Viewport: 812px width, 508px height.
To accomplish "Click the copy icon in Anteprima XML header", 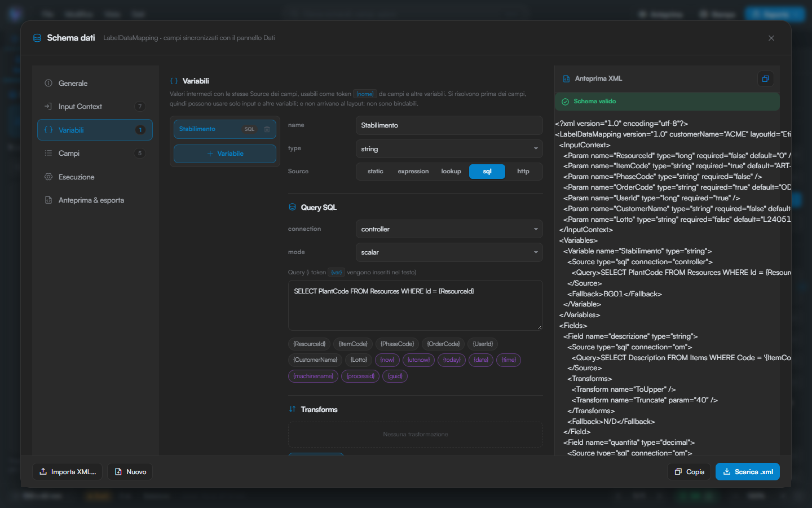I will (765, 79).
